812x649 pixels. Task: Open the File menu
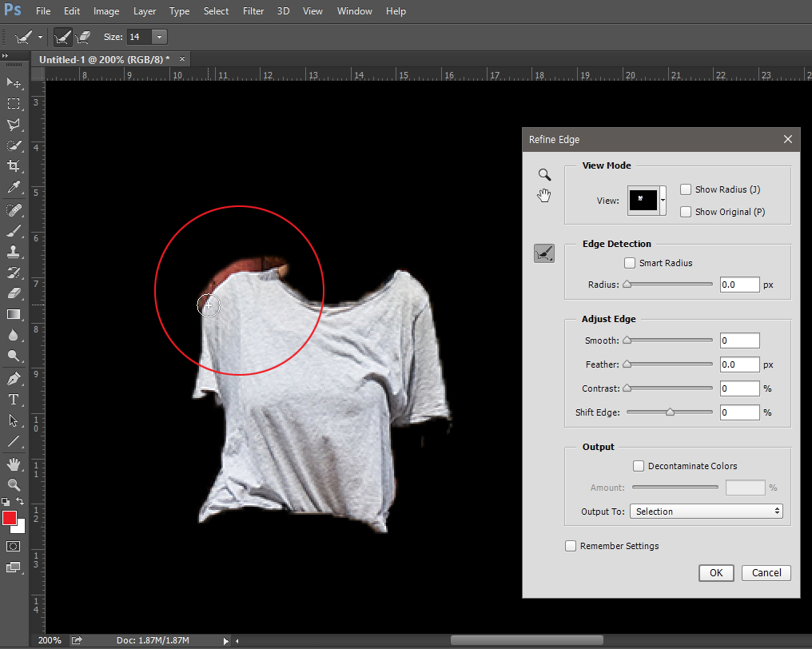[43, 11]
